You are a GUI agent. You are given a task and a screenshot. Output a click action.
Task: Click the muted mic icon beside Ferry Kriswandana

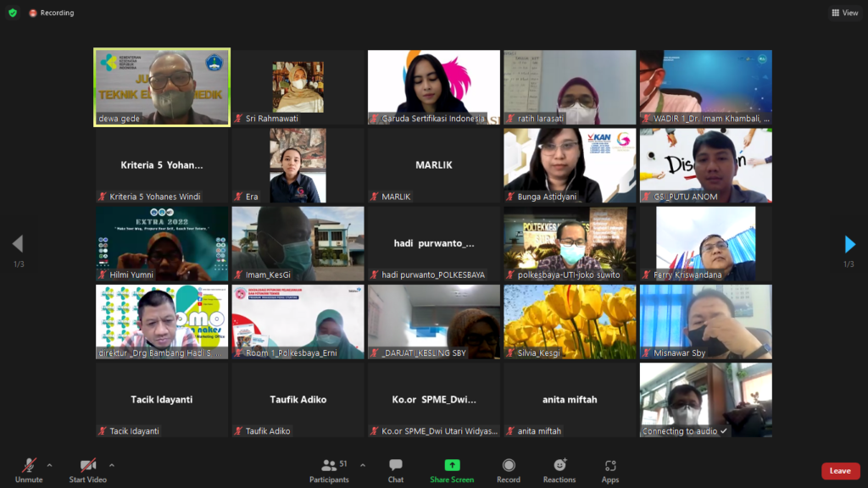tap(647, 274)
